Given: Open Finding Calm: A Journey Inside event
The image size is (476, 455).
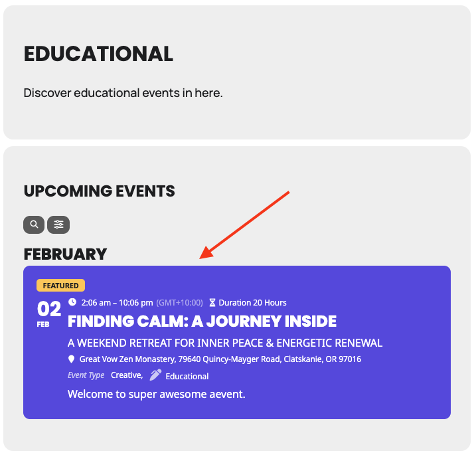Looking at the screenshot, I should click(202, 321).
